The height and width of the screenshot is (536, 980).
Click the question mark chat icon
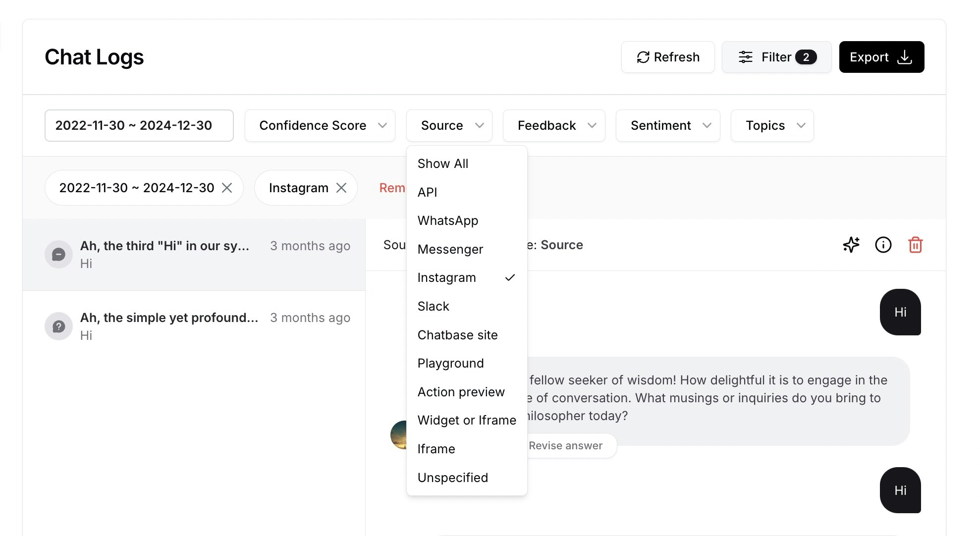58,326
